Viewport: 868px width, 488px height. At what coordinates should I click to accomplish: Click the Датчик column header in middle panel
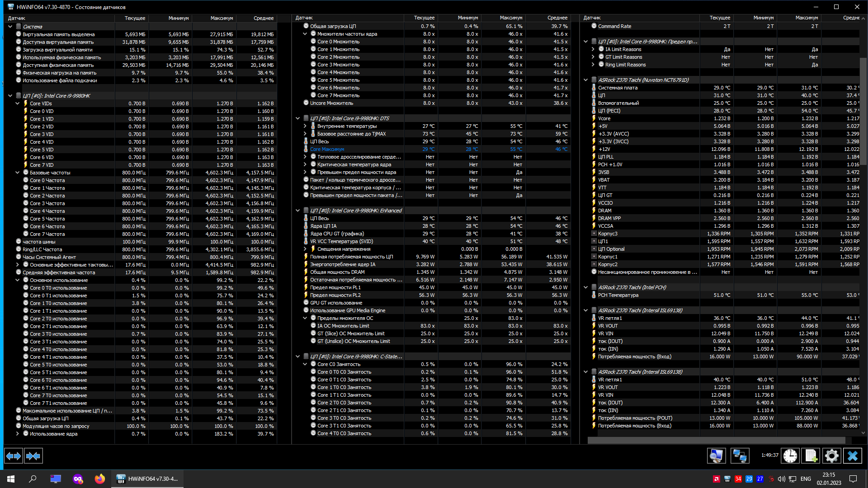pyautogui.click(x=304, y=18)
